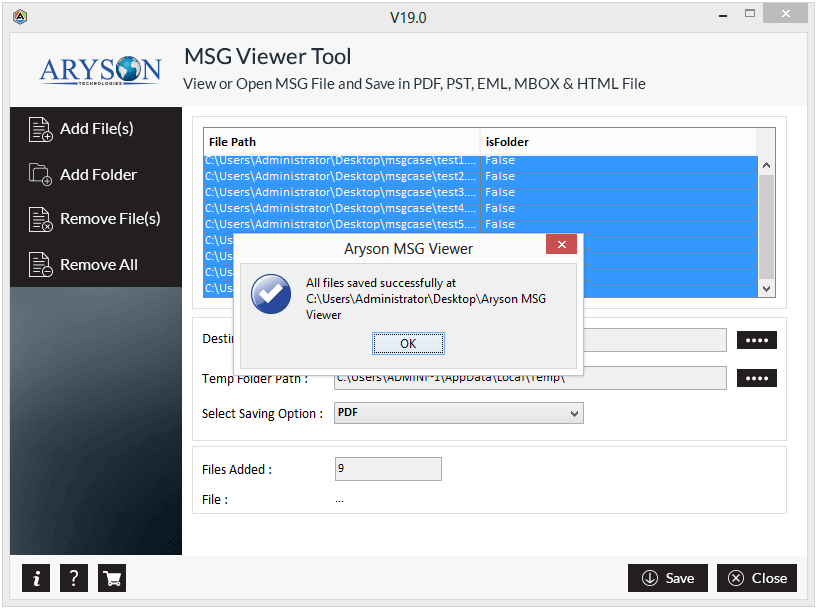
Task: Close the V19.0 main window
Action: (x=785, y=14)
